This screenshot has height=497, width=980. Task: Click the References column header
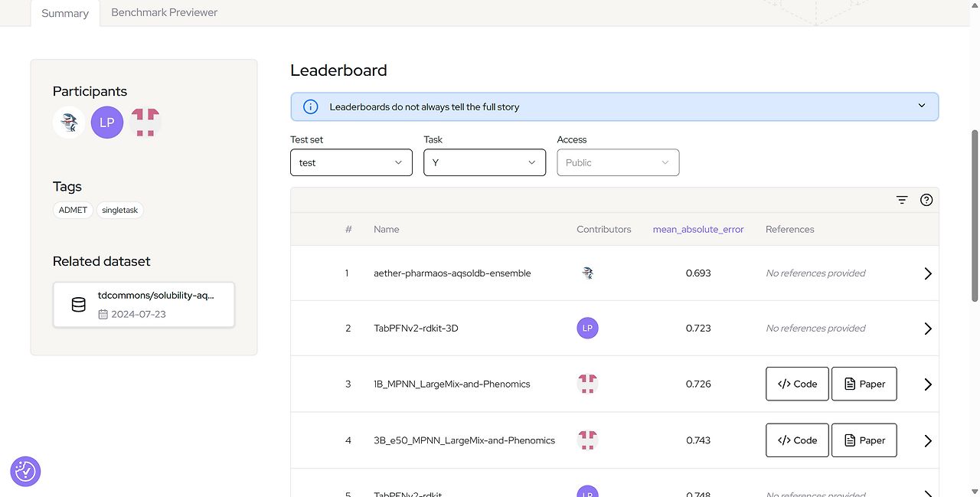790,229
